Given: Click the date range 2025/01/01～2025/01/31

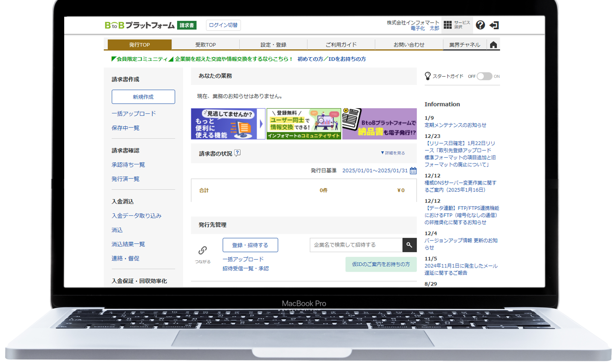Looking at the screenshot, I should [x=375, y=171].
